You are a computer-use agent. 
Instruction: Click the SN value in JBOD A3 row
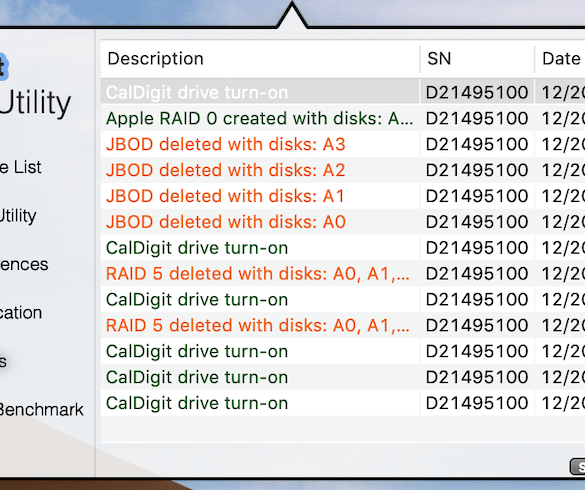(x=477, y=144)
